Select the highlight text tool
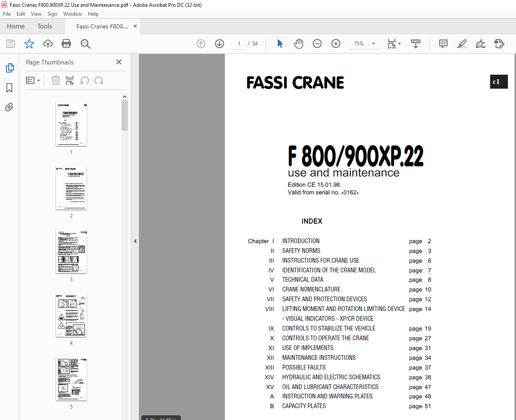The width and height of the screenshot is (516, 420). tap(462, 44)
